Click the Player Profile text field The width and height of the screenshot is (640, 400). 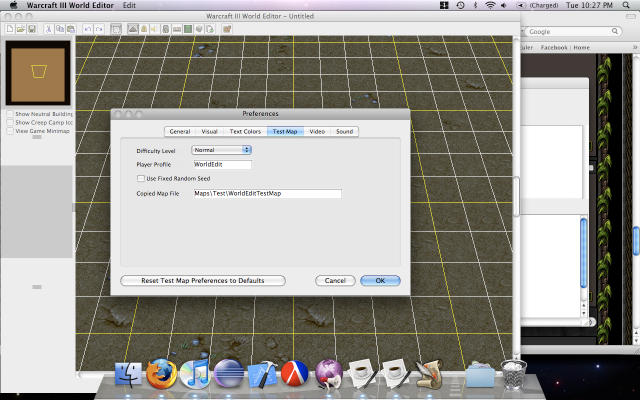[222, 164]
